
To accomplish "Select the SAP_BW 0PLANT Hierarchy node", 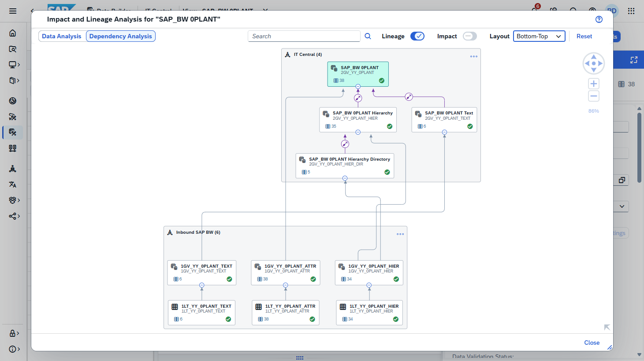I will pyautogui.click(x=358, y=120).
